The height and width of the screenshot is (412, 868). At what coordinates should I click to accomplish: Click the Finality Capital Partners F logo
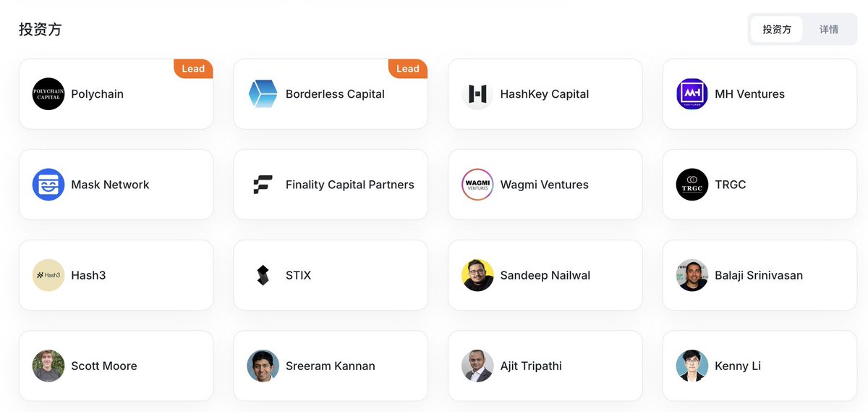coord(263,185)
